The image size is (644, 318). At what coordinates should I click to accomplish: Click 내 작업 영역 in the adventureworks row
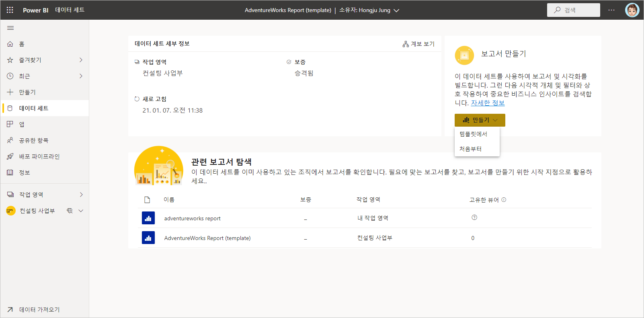pyautogui.click(x=373, y=218)
